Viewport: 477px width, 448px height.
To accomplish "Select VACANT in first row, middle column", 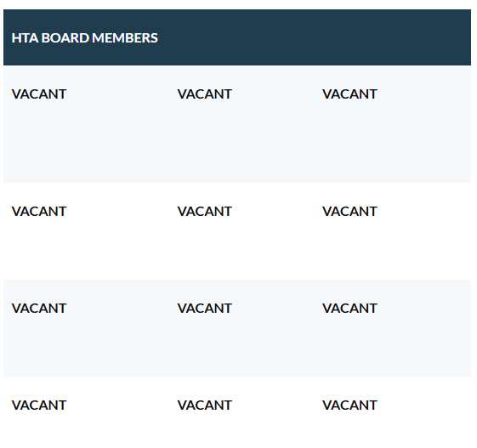I will [205, 94].
